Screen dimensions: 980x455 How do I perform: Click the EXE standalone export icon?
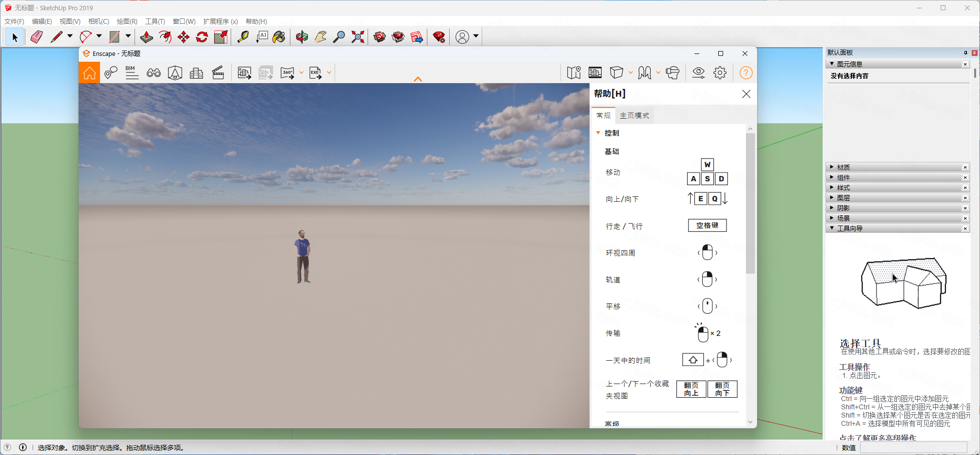(315, 73)
